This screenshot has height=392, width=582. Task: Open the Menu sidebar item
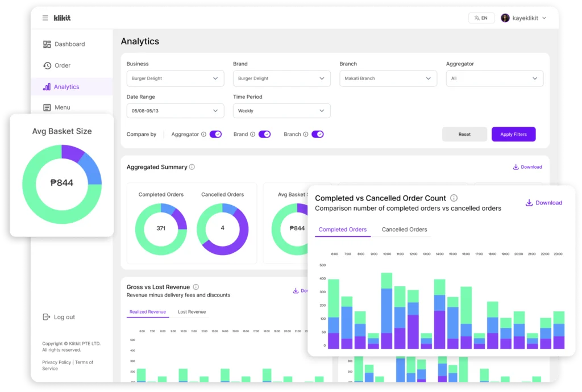click(72, 107)
